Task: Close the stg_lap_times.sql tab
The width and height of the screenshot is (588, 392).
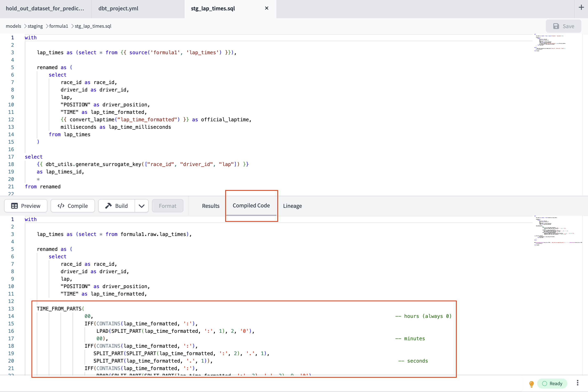Action: tap(267, 8)
